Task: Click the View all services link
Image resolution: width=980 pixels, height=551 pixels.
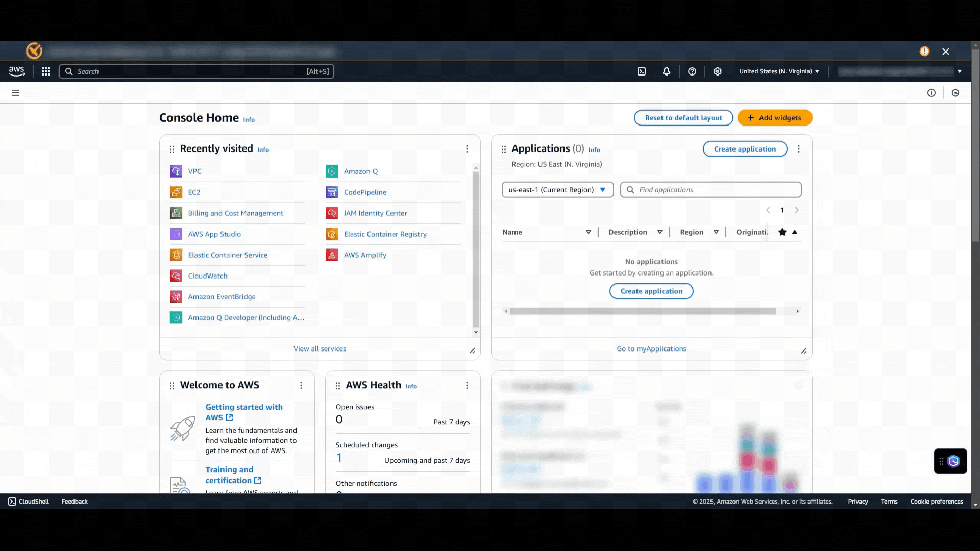Action: [320, 348]
